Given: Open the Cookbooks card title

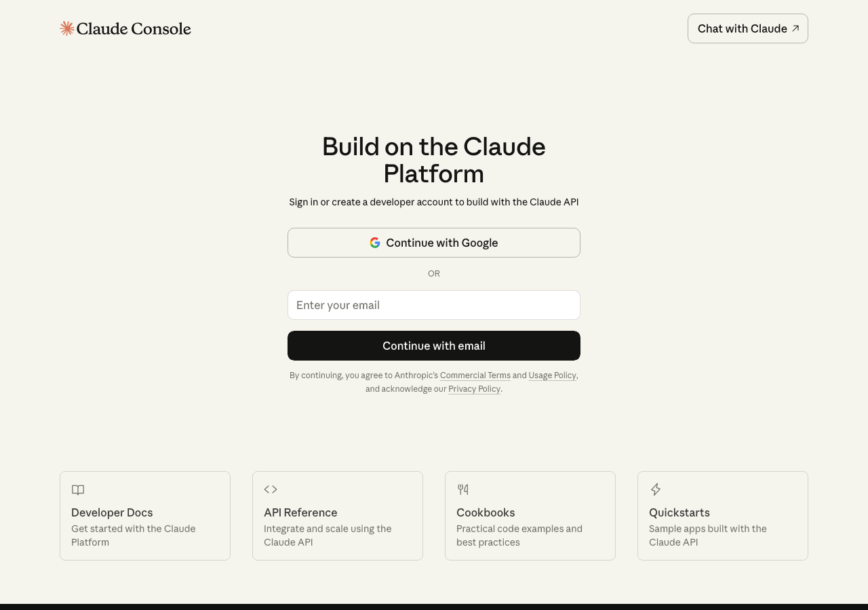Looking at the screenshot, I should [x=486, y=512].
